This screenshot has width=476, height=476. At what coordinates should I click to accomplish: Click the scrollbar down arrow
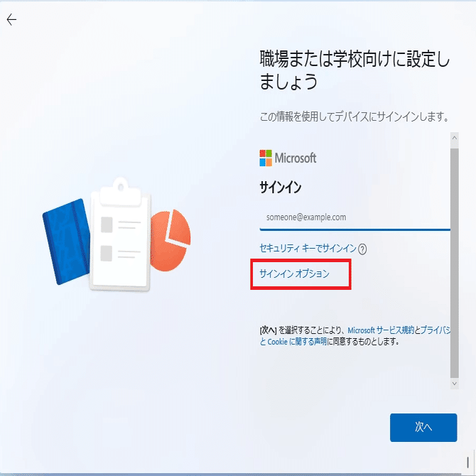(455, 384)
